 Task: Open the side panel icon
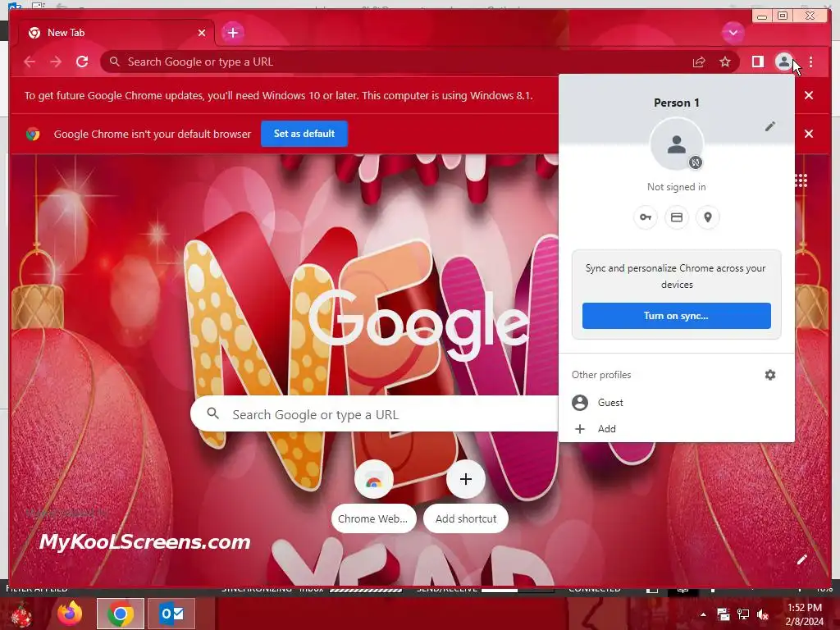(757, 62)
